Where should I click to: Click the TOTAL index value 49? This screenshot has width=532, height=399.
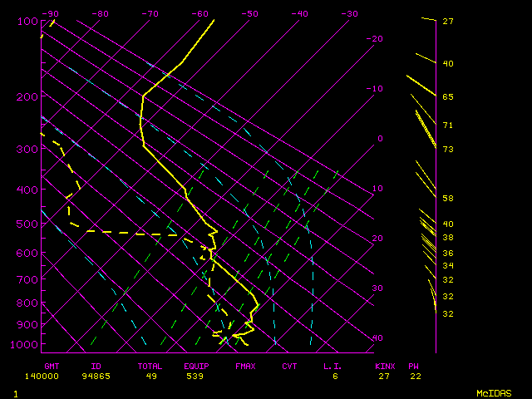pyautogui.click(x=152, y=377)
